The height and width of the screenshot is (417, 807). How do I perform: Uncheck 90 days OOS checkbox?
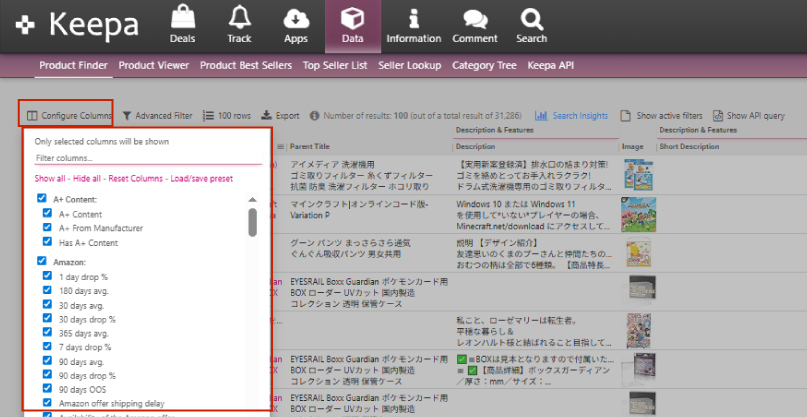(47, 388)
